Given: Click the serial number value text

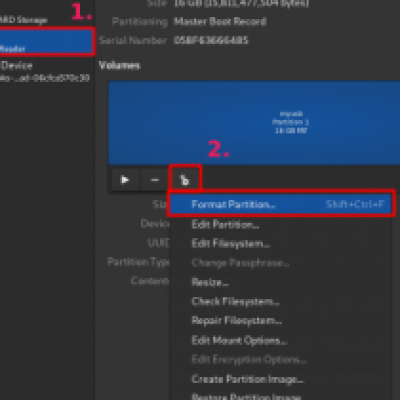Looking at the screenshot, I should 211,40.
